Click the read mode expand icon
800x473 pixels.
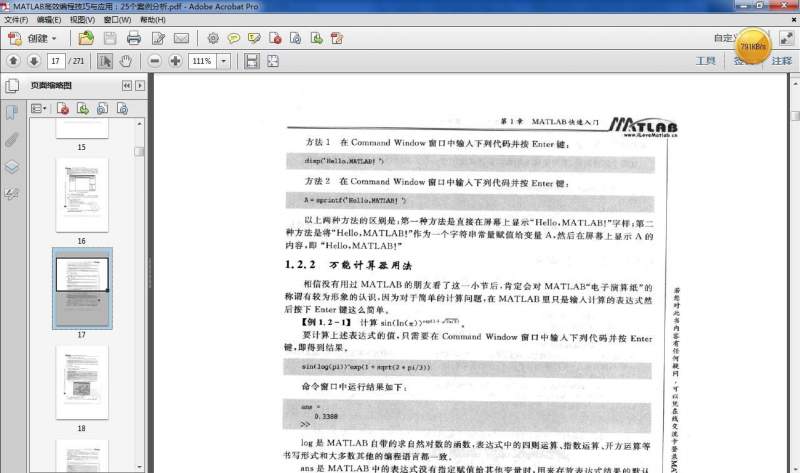(x=786, y=38)
